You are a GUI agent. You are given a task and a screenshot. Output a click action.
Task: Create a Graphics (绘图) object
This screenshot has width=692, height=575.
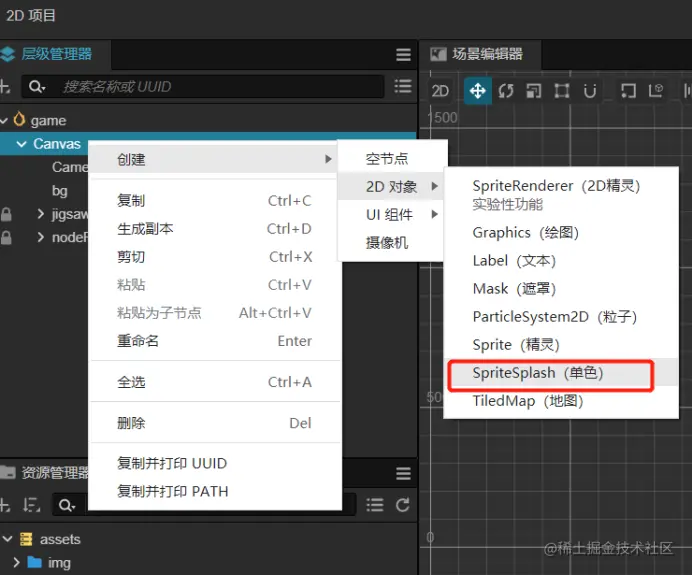click(561, 232)
